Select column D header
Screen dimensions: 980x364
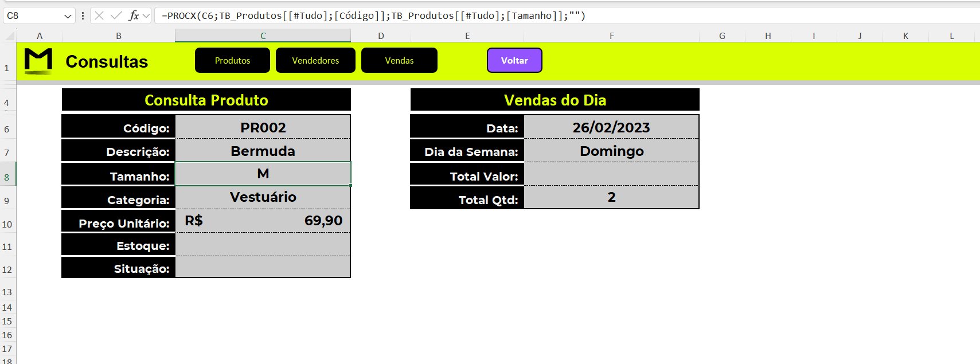tap(381, 36)
